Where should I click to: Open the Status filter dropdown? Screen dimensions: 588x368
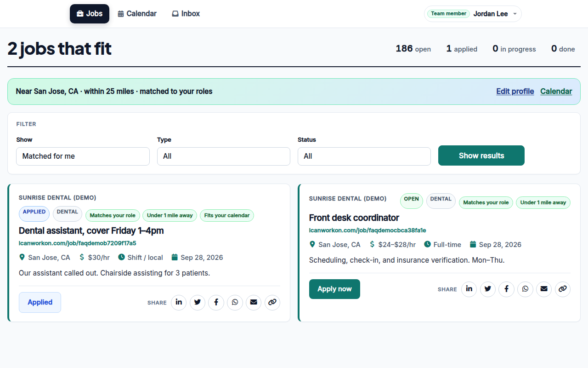point(364,156)
